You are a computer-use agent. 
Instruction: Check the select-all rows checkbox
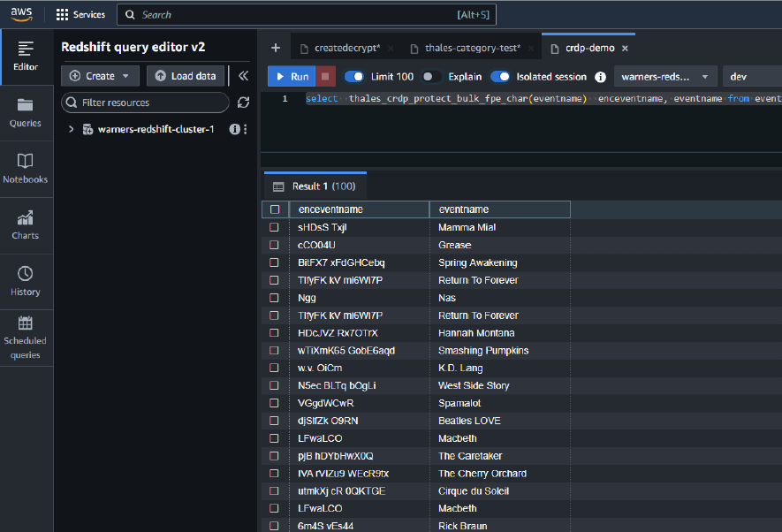[275, 209]
